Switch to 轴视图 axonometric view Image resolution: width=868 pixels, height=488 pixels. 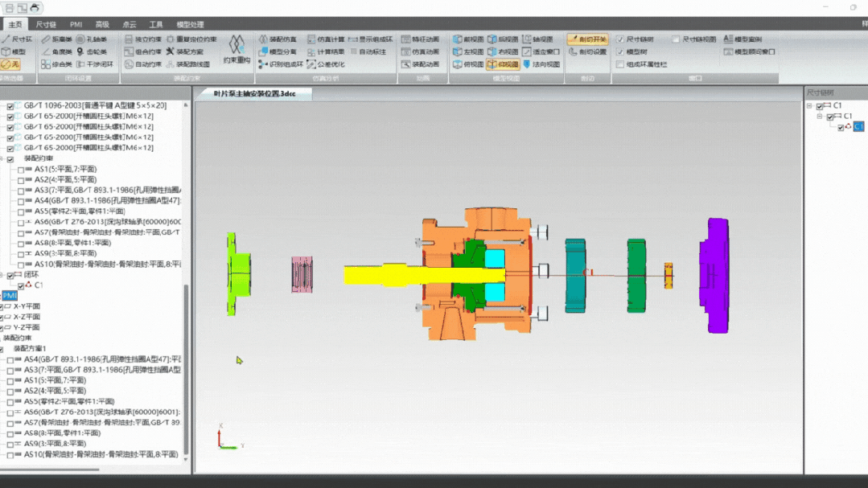click(x=537, y=39)
